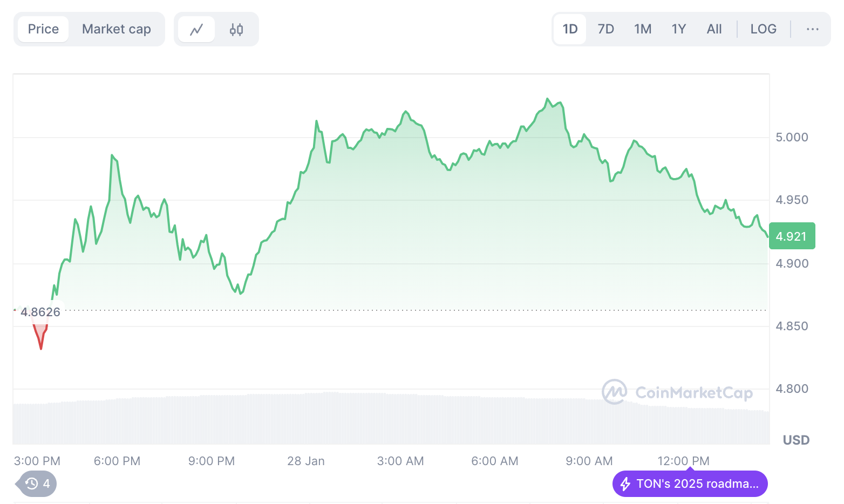
Task: Click the 28 Jan date marker
Action: (306, 461)
